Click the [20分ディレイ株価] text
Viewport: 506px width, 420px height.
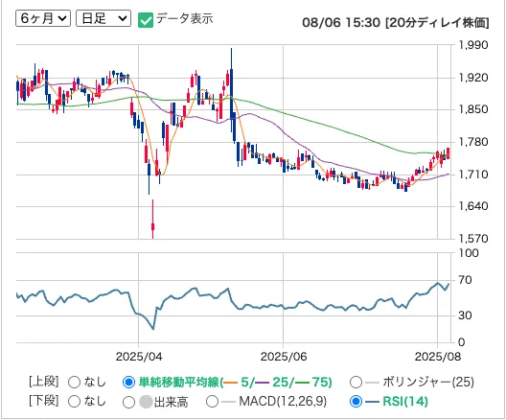click(437, 23)
